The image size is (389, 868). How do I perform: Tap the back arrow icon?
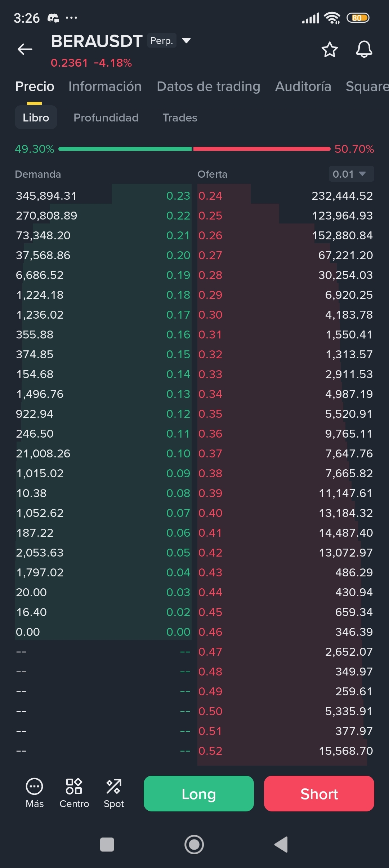pos(25,49)
